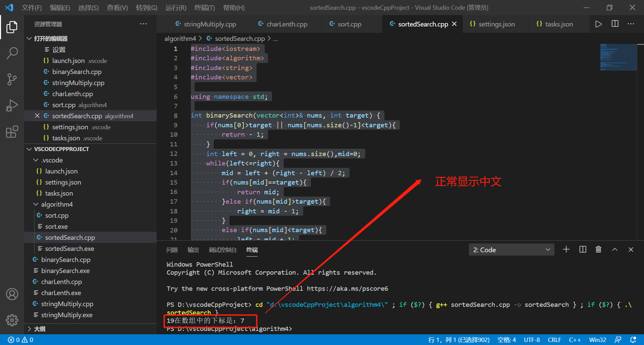This screenshot has height=345, width=644.
Task: Open 设置 in open editors list
Action: click(91, 50)
